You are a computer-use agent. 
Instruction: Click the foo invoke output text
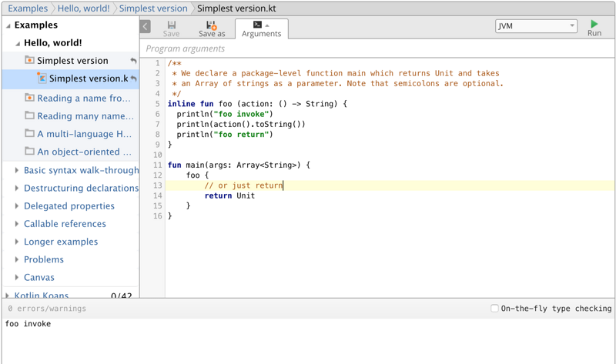[x=28, y=323]
